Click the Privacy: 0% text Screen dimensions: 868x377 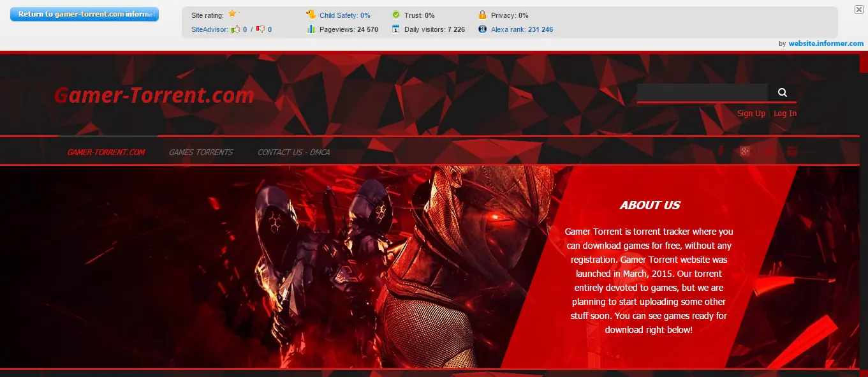coord(510,15)
